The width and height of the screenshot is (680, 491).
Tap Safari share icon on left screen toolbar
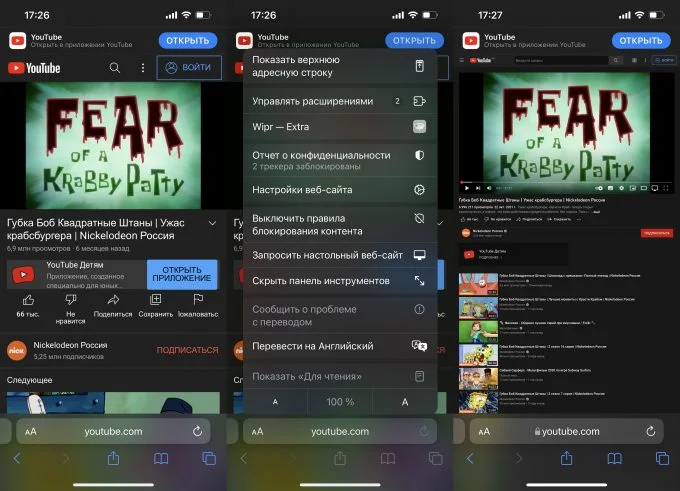tap(113, 458)
